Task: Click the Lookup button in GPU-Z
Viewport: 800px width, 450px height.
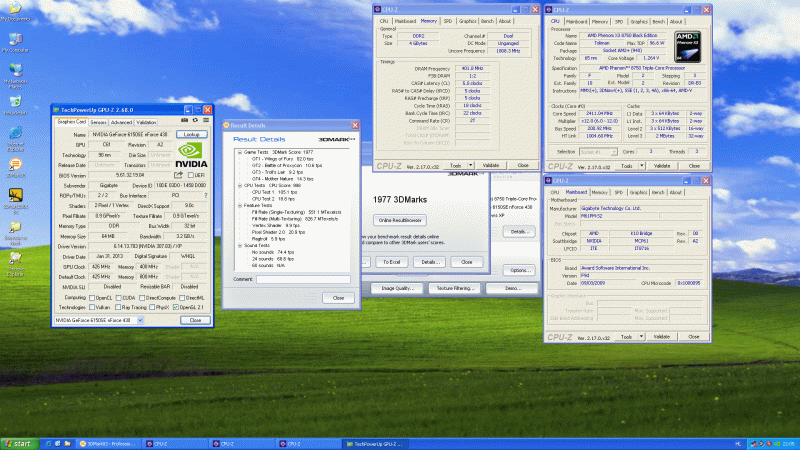Action: point(192,134)
